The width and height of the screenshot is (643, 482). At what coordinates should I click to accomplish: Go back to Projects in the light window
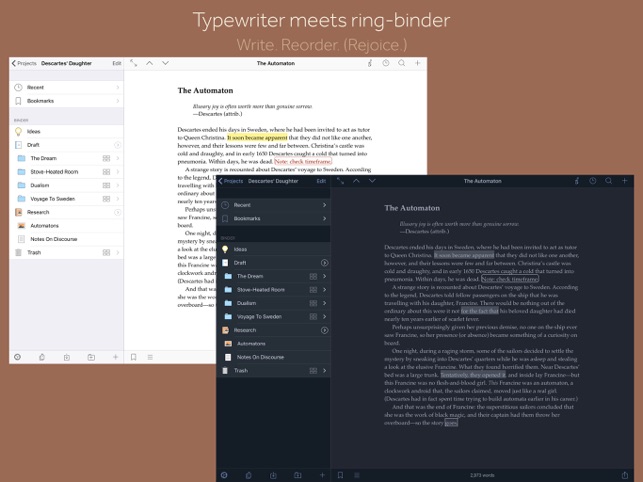[24, 63]
